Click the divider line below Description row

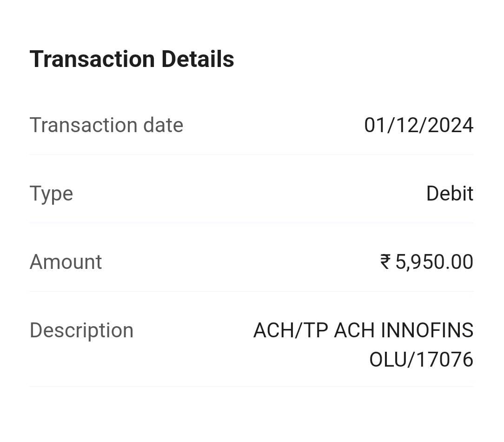coord(252,386)
